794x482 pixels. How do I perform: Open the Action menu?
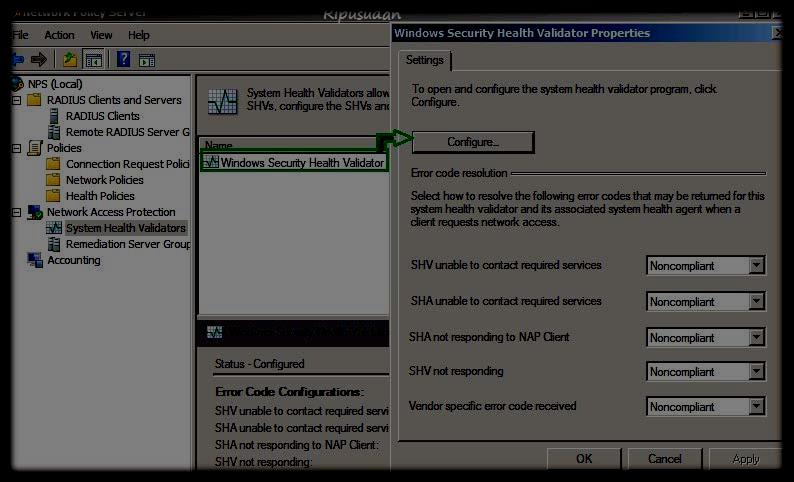59,35
